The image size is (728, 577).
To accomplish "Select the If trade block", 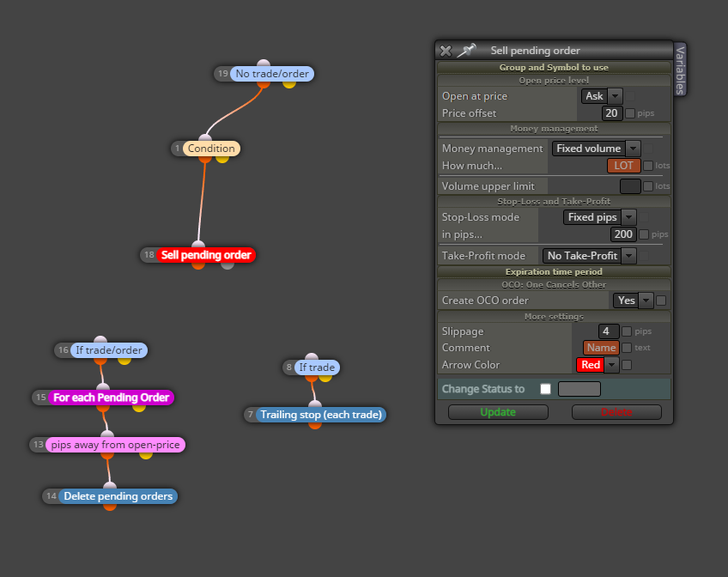I will (317, 367).
